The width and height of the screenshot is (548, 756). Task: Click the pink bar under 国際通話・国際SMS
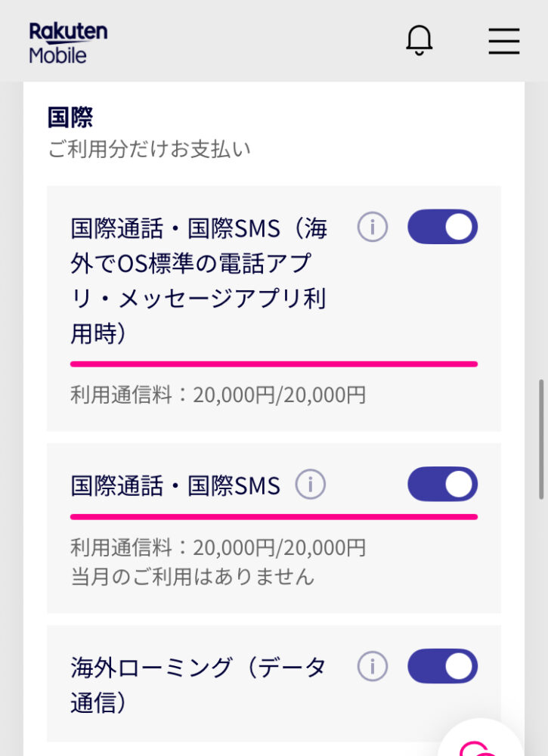[274, 517]
